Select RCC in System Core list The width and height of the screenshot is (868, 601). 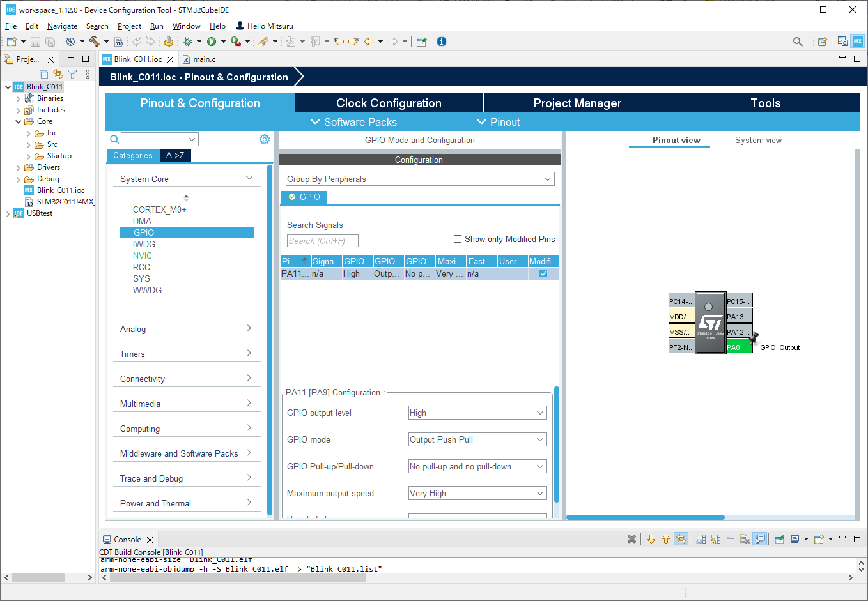pos(141,267)
